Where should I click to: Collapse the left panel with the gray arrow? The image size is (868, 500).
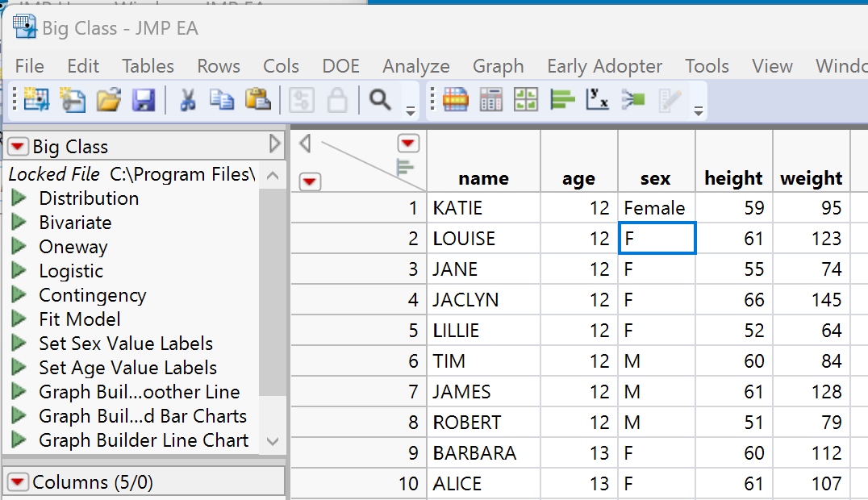(x=275, y=145)
